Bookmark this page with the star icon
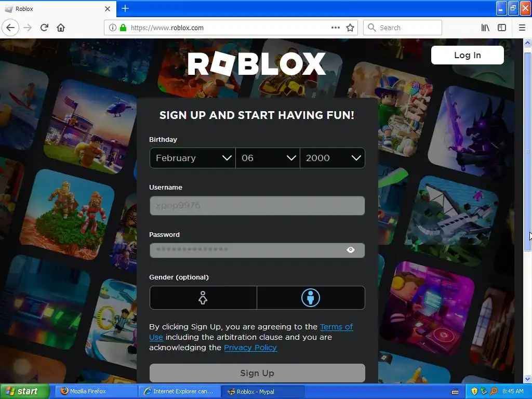Image resolution: width=532 pixels, height=399 pixels. (350, 28)
